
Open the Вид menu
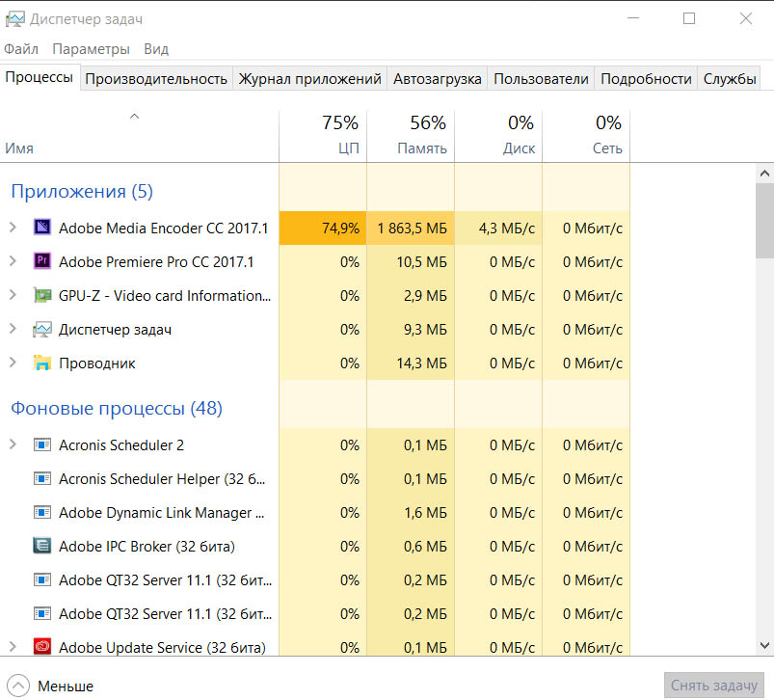coord(156,49)
